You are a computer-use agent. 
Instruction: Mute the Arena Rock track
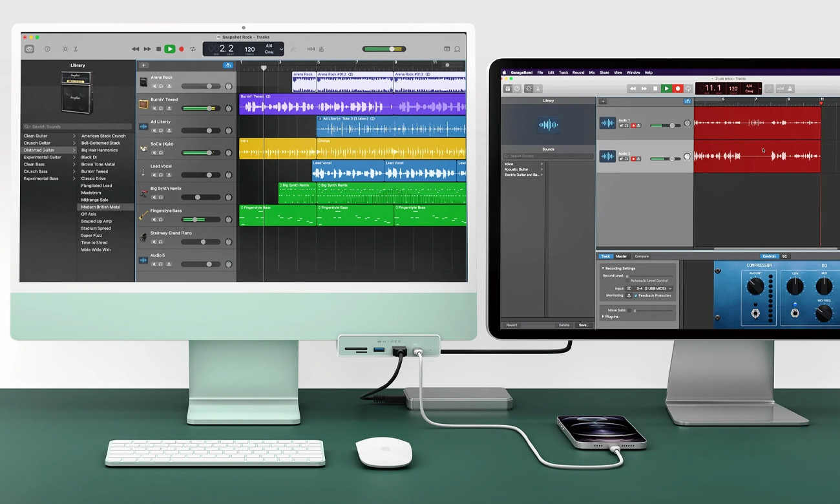click(154, 85)
